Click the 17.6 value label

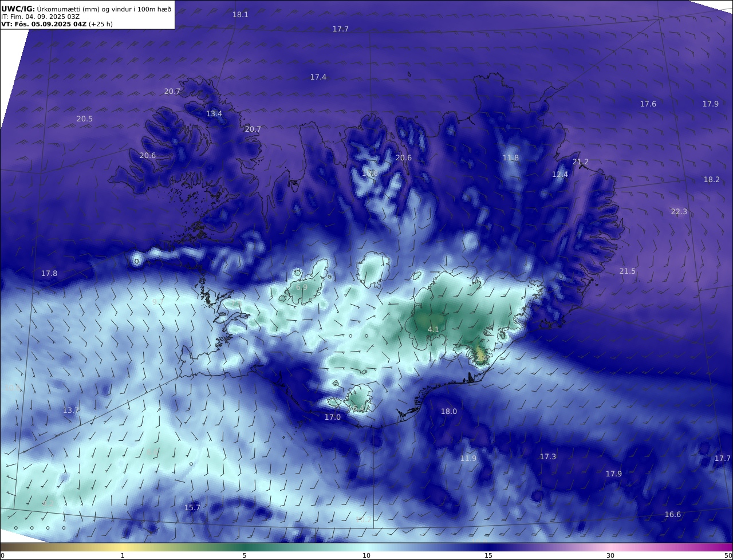648,104
